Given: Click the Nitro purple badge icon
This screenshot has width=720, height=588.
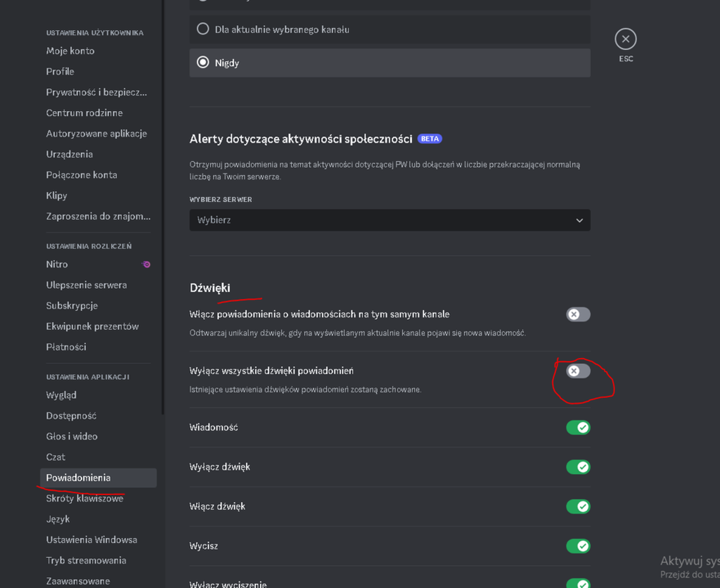Looking at the screenshot, I should [146, 264].
